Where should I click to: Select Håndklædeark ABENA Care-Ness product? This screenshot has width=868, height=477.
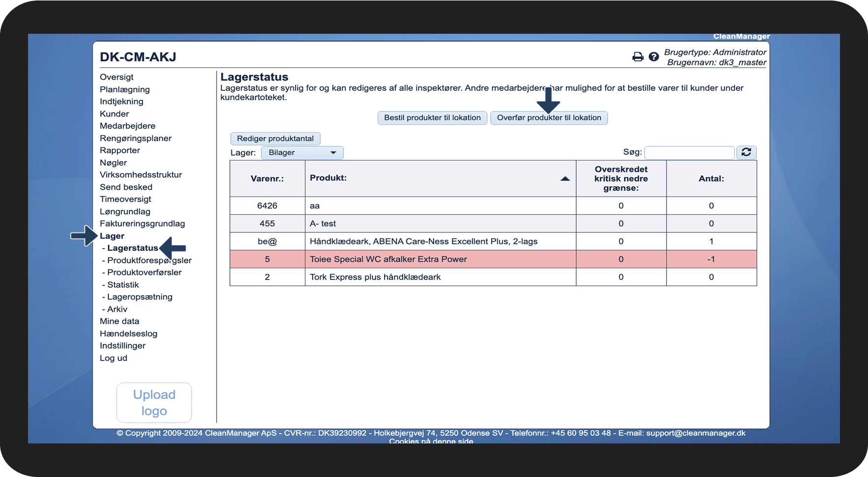[493, 241]
